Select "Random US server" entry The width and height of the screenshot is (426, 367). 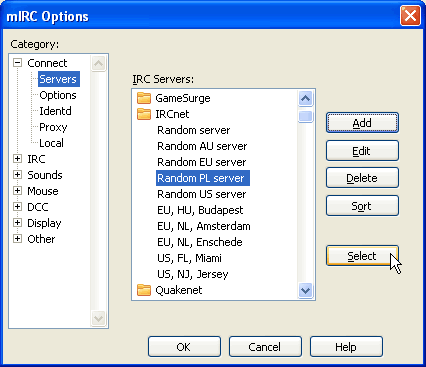click(202, 194)
